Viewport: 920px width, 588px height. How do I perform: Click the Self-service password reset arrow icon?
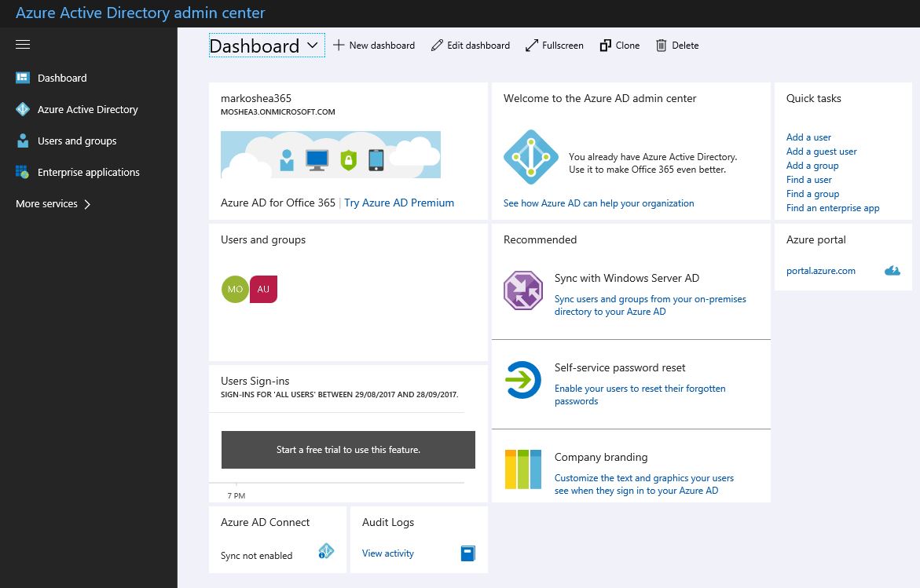(x=522, y=380)
